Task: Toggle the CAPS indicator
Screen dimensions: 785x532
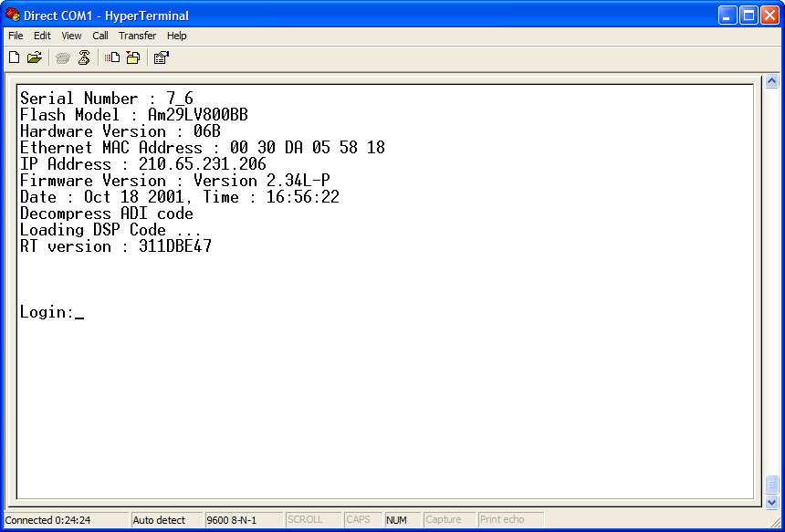Action: (x=362, y=518)
